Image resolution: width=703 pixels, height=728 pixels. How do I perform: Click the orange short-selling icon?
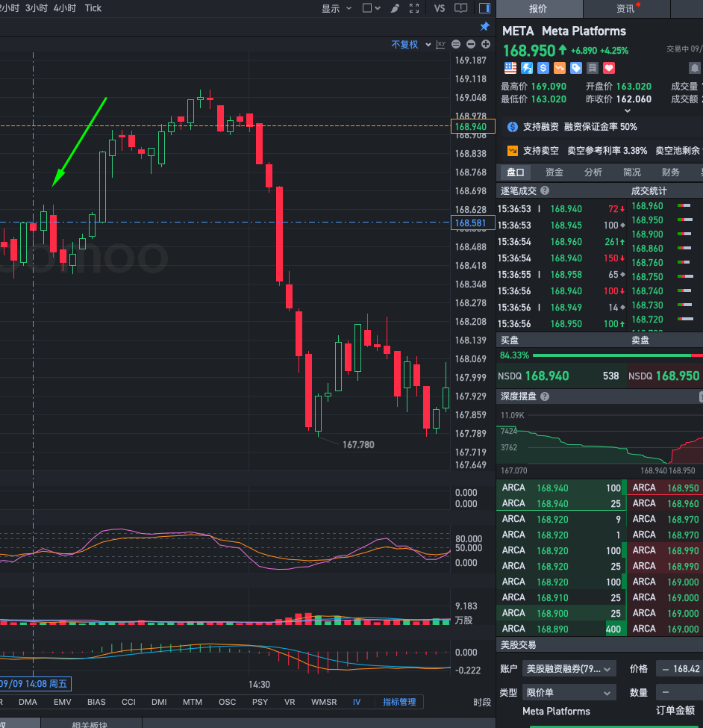(x=560, y=68)
